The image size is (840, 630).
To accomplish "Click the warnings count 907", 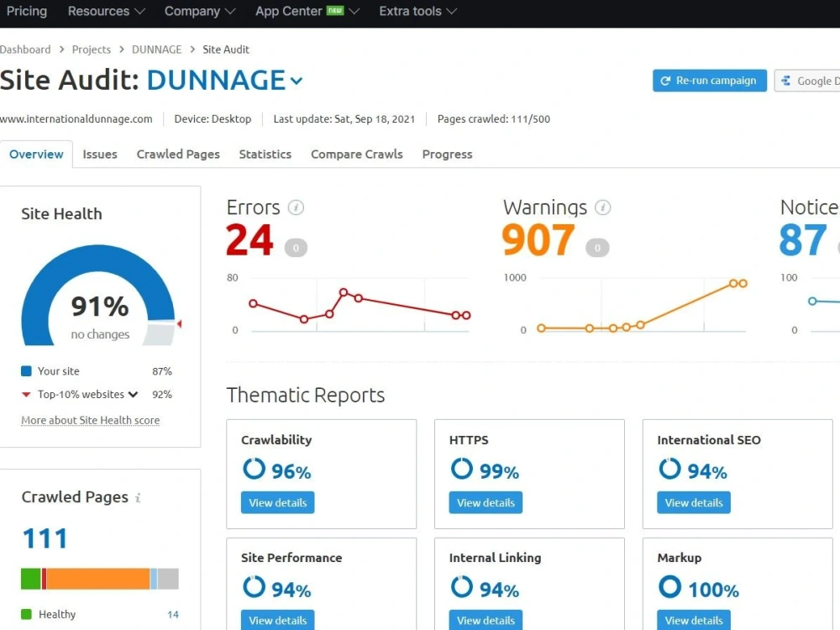I will (x=538, y=240).
